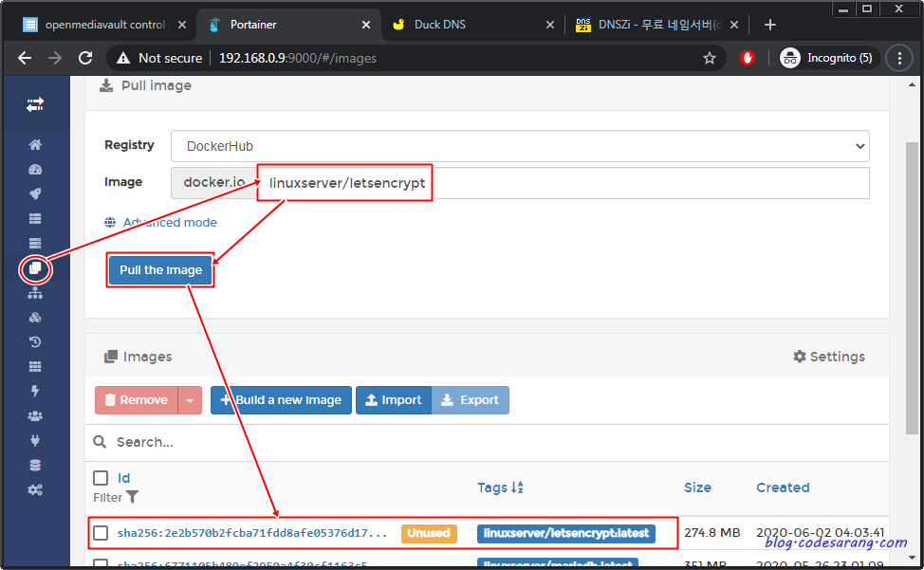
Task: Open a new browser tab
Action: [769, 25]
